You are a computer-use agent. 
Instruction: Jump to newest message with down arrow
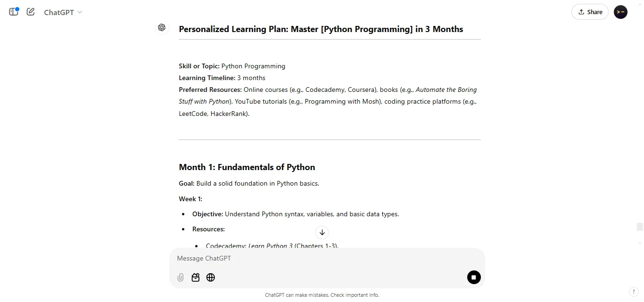[x=322, y=232]
